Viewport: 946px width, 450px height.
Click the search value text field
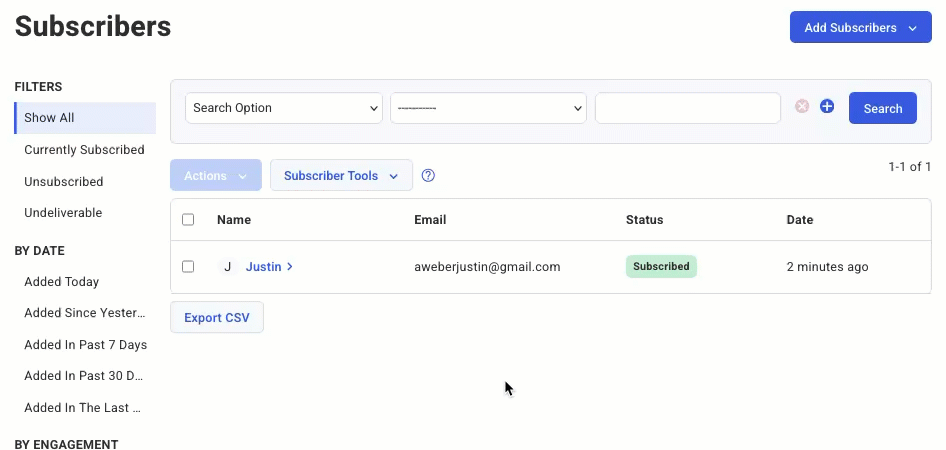point(687,108)
